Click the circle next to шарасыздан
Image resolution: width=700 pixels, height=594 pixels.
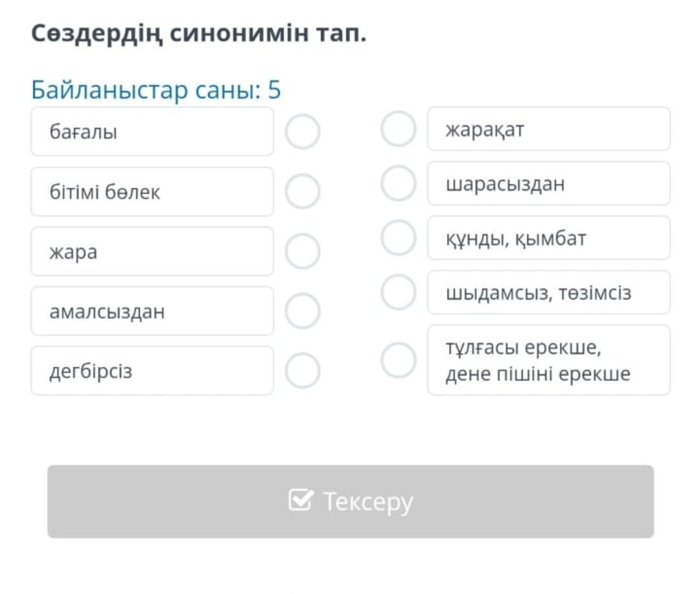click(x=398, y=184)
